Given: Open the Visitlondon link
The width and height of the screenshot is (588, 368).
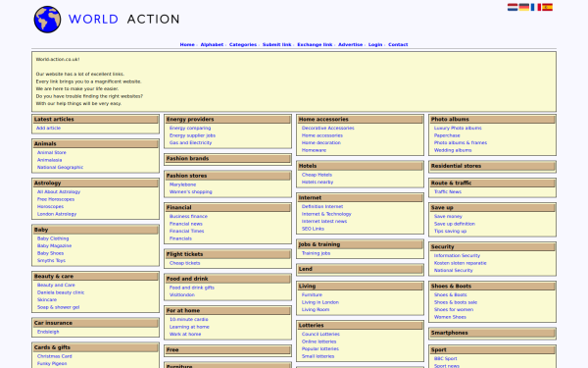Looking at the screenshot, I should tap(182, 294).
